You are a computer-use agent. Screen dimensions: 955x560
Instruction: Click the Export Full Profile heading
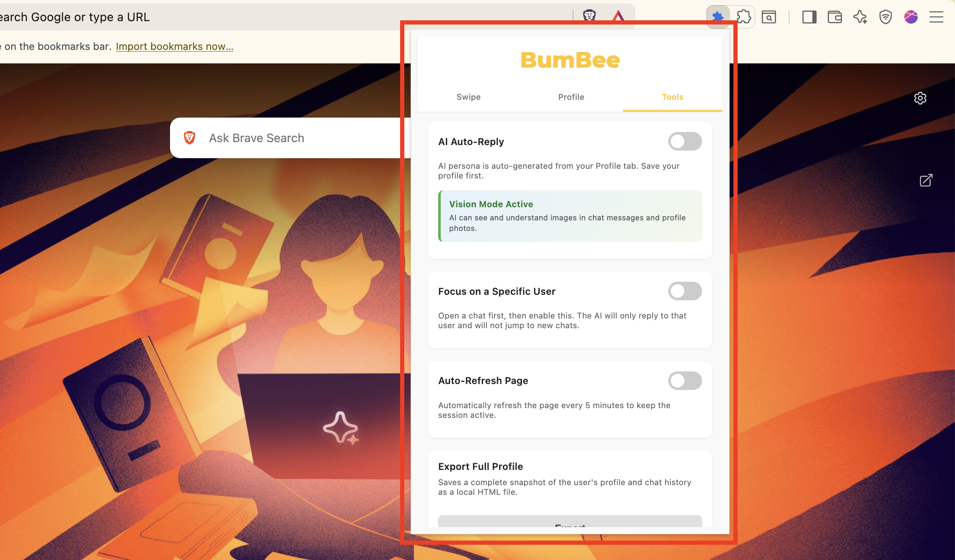[x=480, y=467]
